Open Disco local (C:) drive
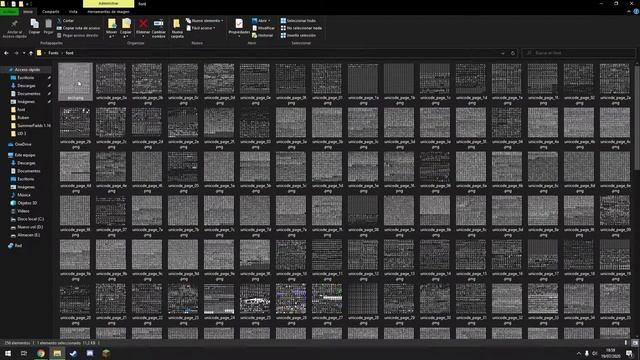Screen dimensions: 640x360 coord(27,219)
